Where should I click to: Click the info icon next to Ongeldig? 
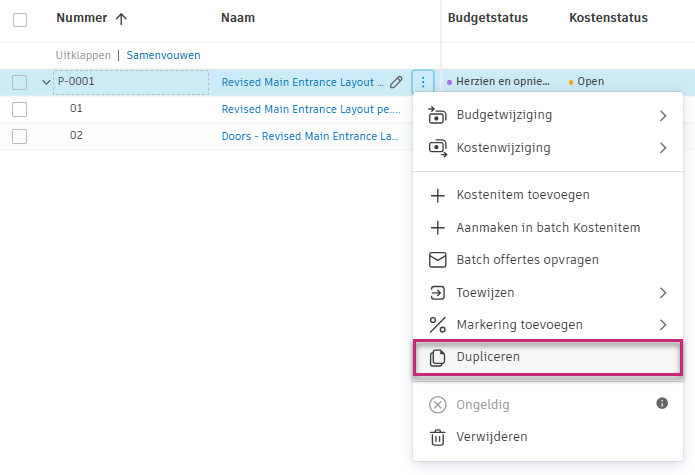661,403
